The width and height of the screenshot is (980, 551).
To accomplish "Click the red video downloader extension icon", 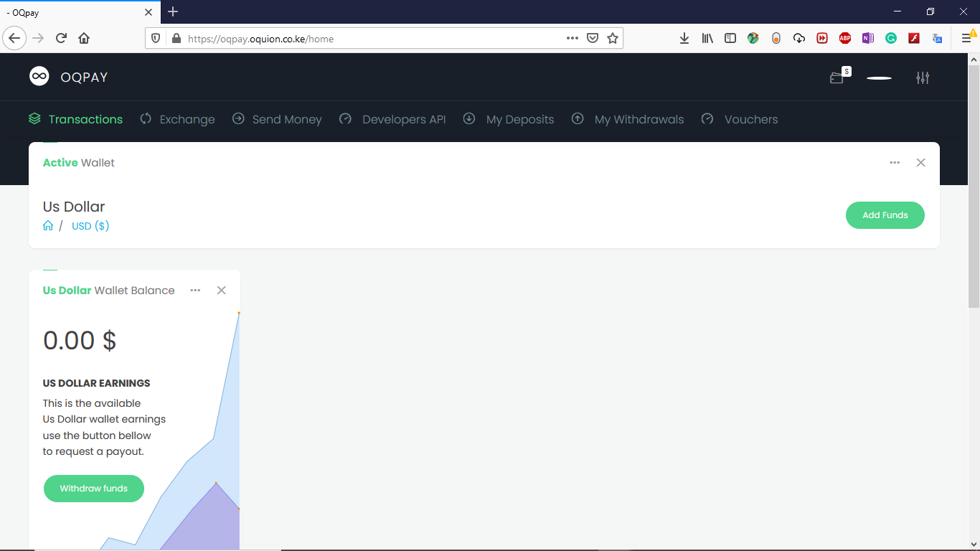I will (x=822, y=38).
